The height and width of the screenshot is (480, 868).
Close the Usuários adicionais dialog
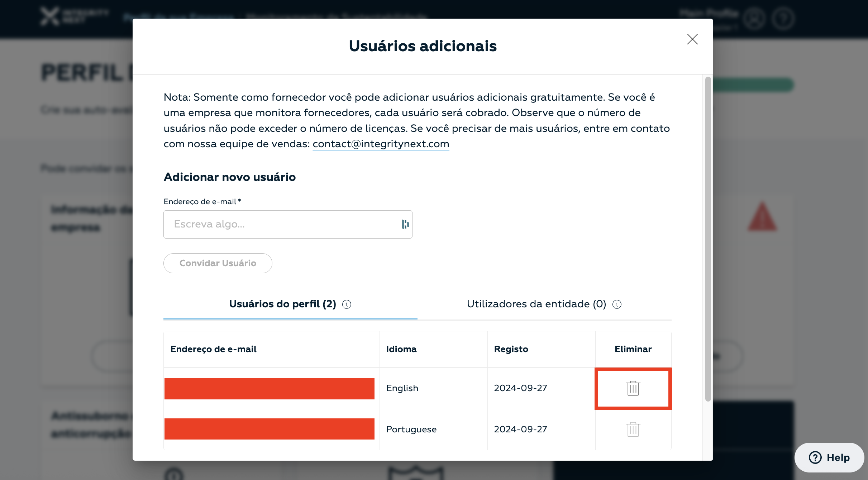692,39
